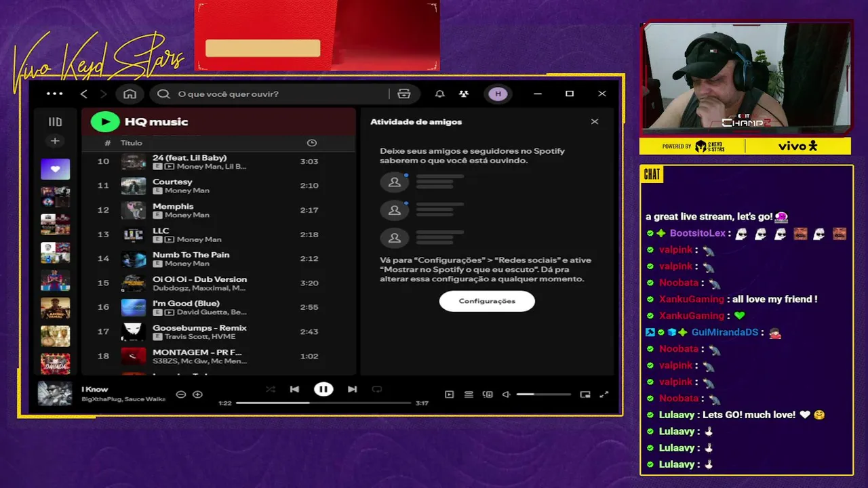Open the 'H' profile avatar menu
The width and height of the screenshot is (868, 488).
pos(498,94)
